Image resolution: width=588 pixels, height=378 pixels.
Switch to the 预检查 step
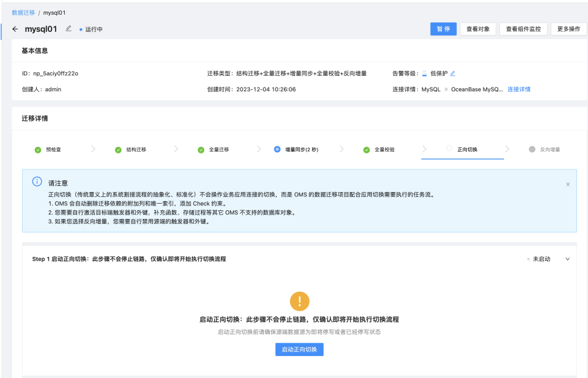53,150
